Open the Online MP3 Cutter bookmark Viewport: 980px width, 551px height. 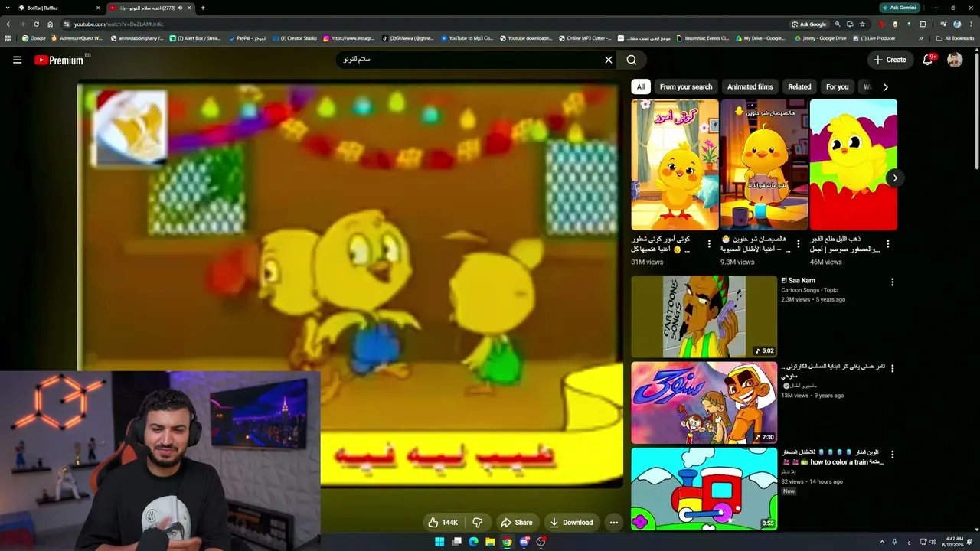(584, 38)
